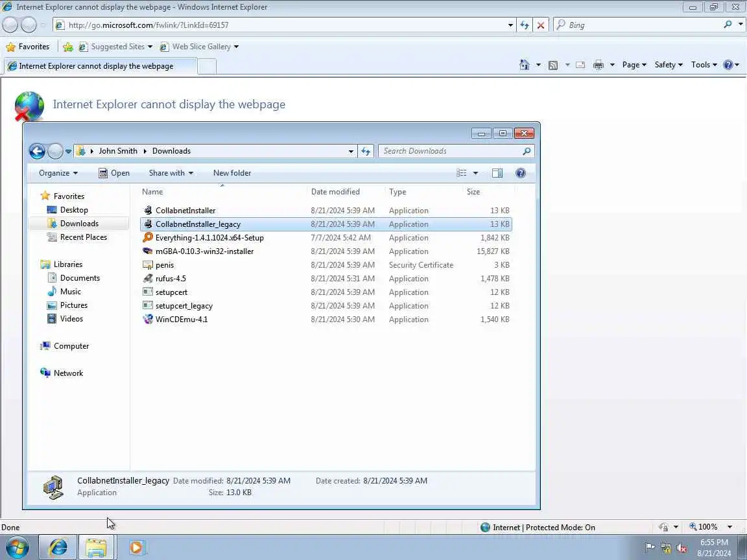Select Network in the navigation pane
747x560 pixels.
[x=68, y=373]
